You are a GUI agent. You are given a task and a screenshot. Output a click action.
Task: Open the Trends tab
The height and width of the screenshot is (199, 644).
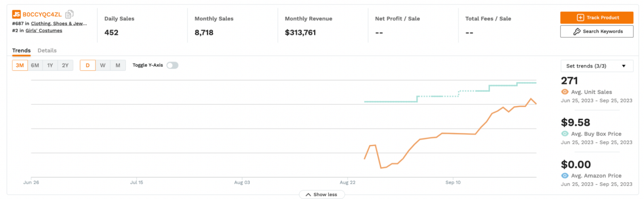click(x=21, y=51)
